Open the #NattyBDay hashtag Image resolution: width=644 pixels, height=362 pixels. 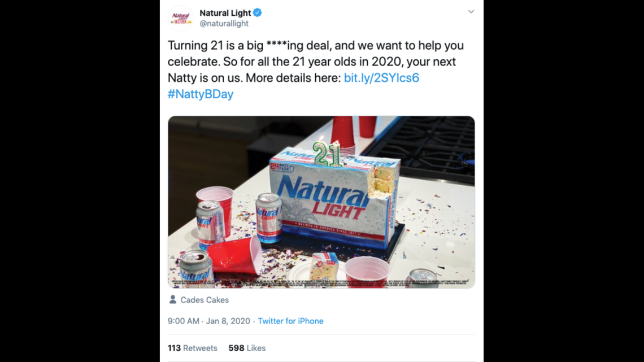tap(201, 94)
